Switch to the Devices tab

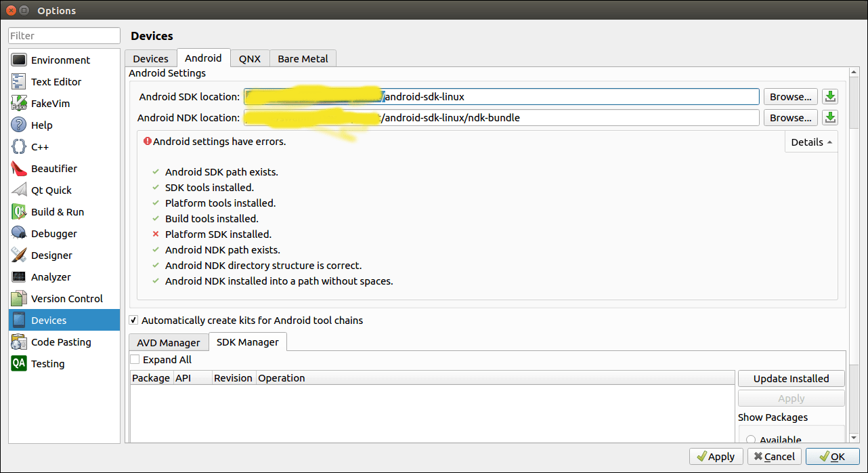coord(150,59)
